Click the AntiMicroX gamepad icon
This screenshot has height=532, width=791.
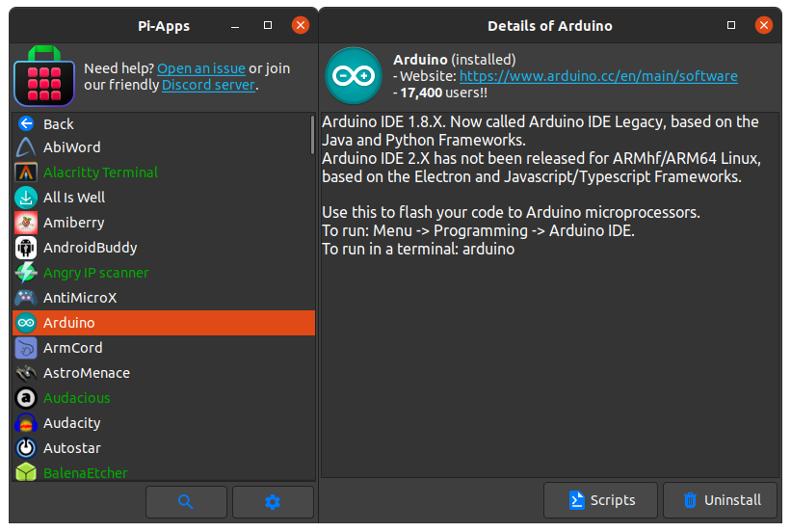26,298
